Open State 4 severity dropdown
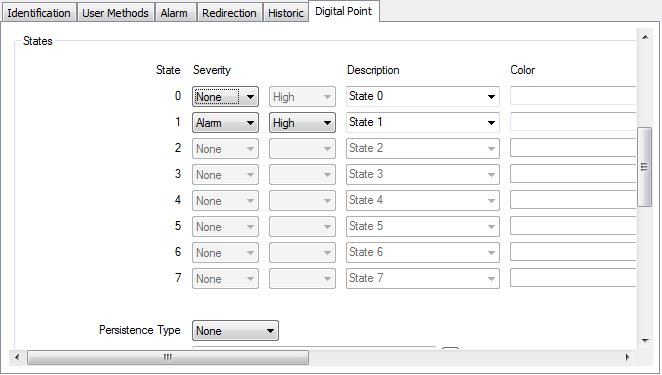Viewport: 662px width, 375px height. pyautogui.click(x=225, y=201)
